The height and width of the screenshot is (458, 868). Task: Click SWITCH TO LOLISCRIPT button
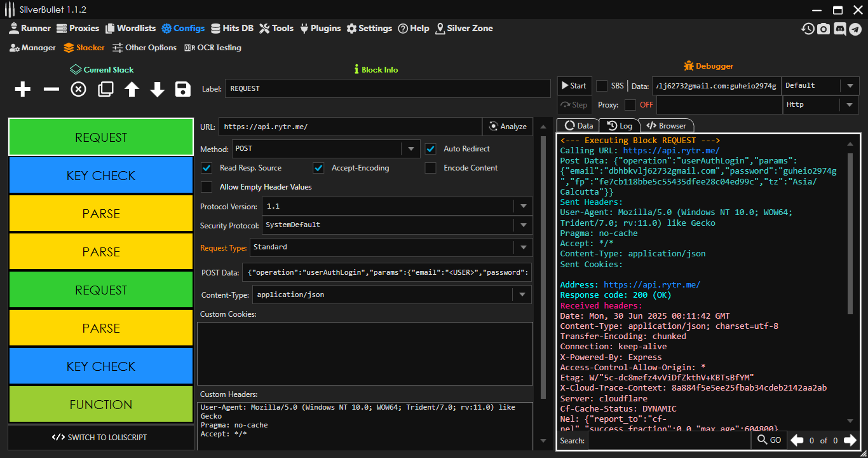point(100,437)
